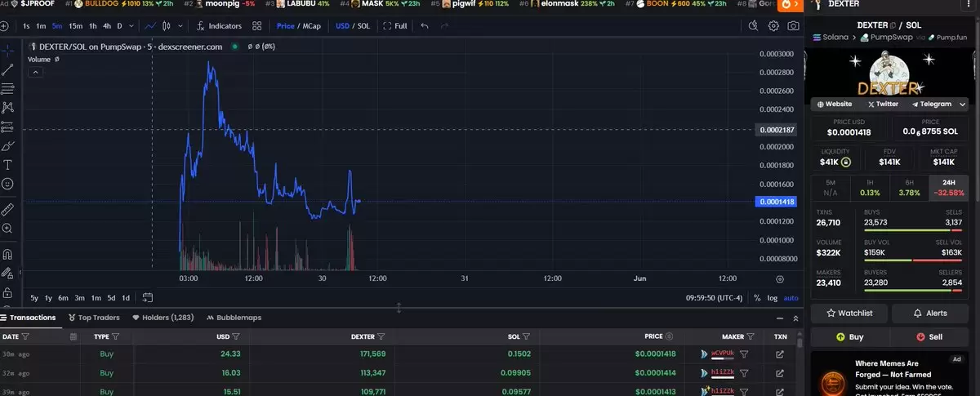Open the transaction link for wCVPUk row
Screen dimensions: 980x396
(x=780, y=354)
